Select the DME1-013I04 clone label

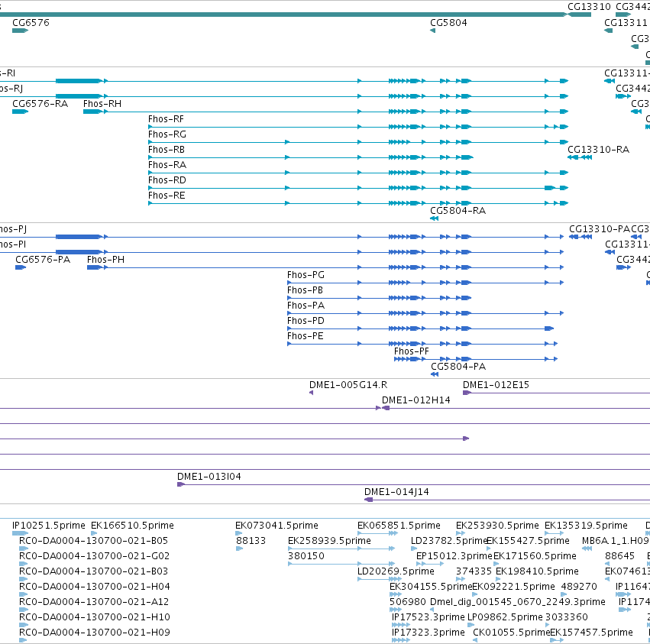209,477
